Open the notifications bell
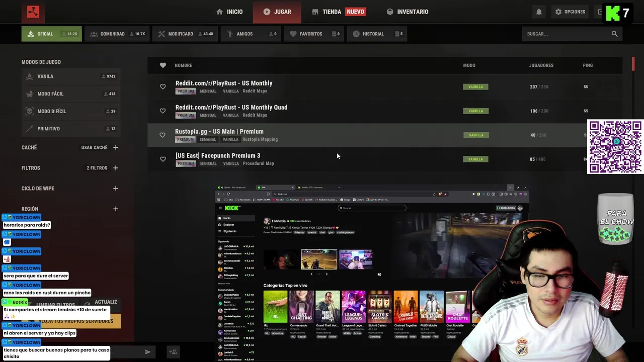644x362 pixels. (539, 12)
